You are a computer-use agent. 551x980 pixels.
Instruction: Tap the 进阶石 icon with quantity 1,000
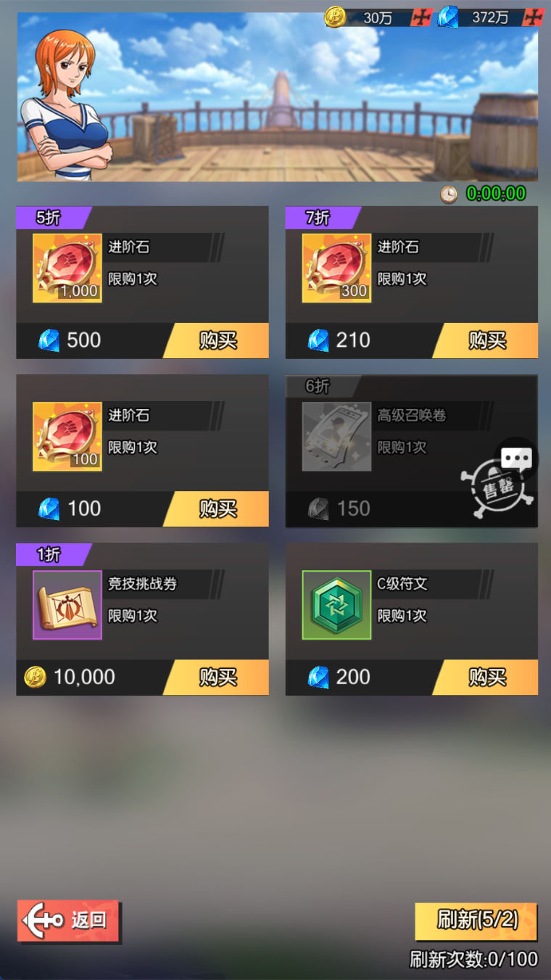coord(67,268)
